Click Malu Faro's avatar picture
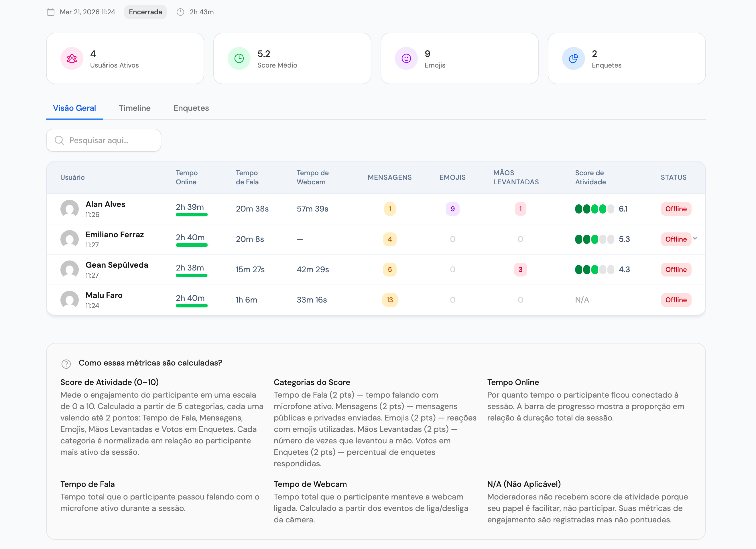The width and height of the screenshot is (756, 549). pos(69,300)
